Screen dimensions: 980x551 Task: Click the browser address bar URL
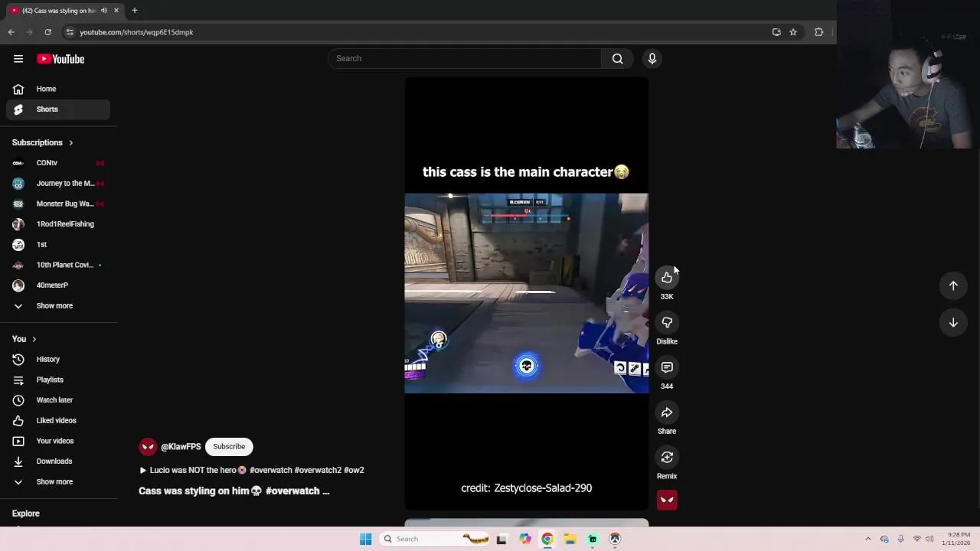coord(136,32)
